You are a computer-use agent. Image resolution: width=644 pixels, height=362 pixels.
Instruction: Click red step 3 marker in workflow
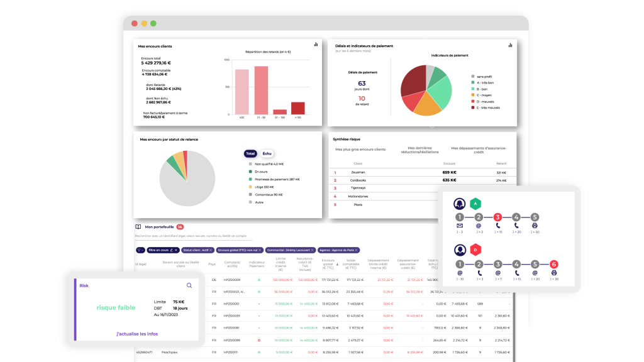coord(497,217)
